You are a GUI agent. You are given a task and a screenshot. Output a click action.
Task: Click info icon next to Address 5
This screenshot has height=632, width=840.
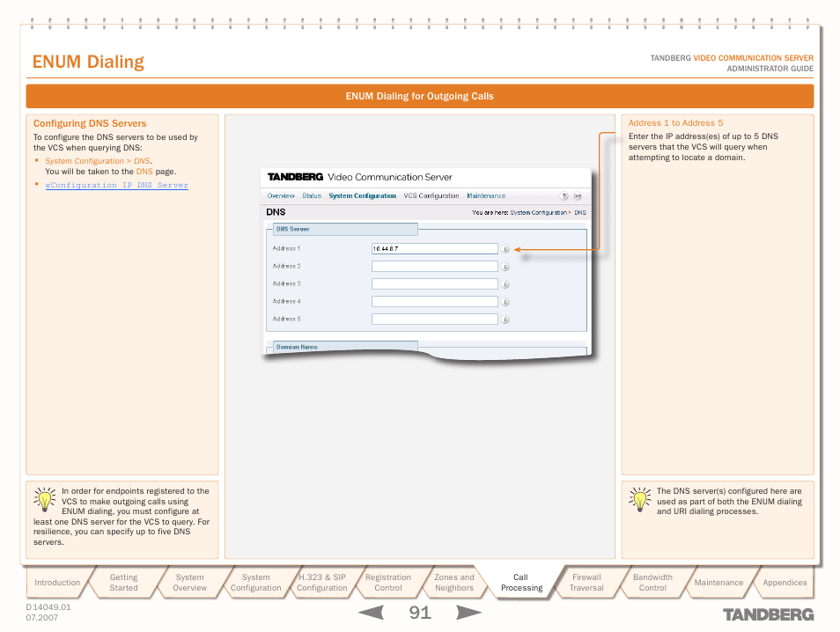(x=505, y=320)
